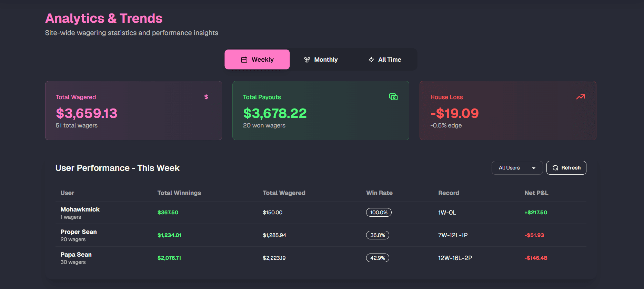Viewport: 644px width, 289px height.
Task: Select the Mohawkmick user row
Action: (x=80, y=209)
